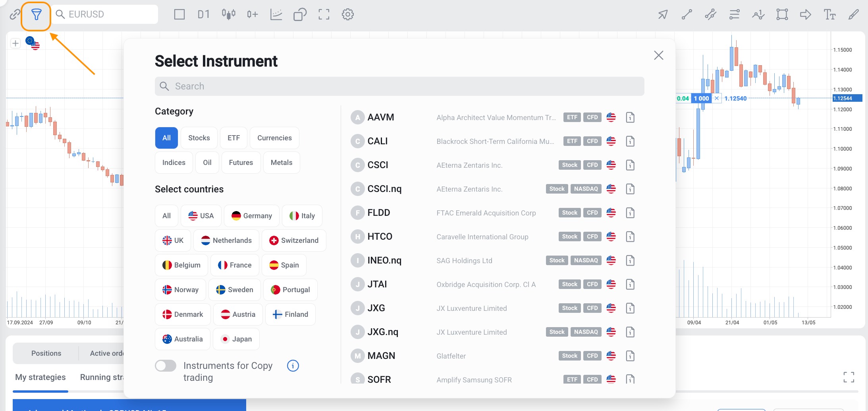Screen dimensions: 868x411
Task: Click the Search field in Select Instrument
Action: pyautogui.click(x=399, y=86)
